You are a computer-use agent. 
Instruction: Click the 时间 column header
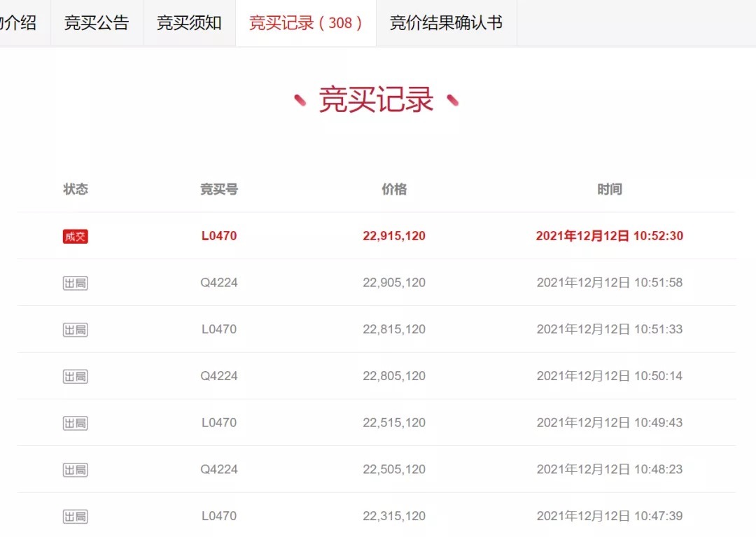(610, 189)
